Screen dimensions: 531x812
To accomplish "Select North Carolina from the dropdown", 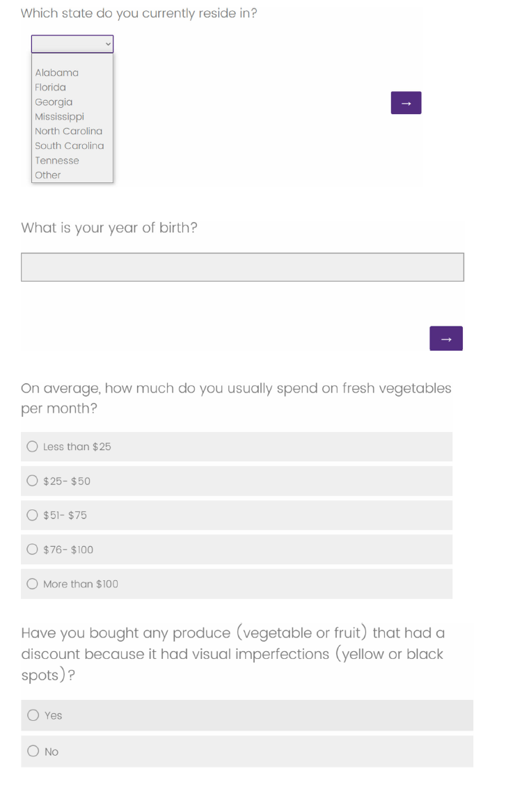I will 68,131.
